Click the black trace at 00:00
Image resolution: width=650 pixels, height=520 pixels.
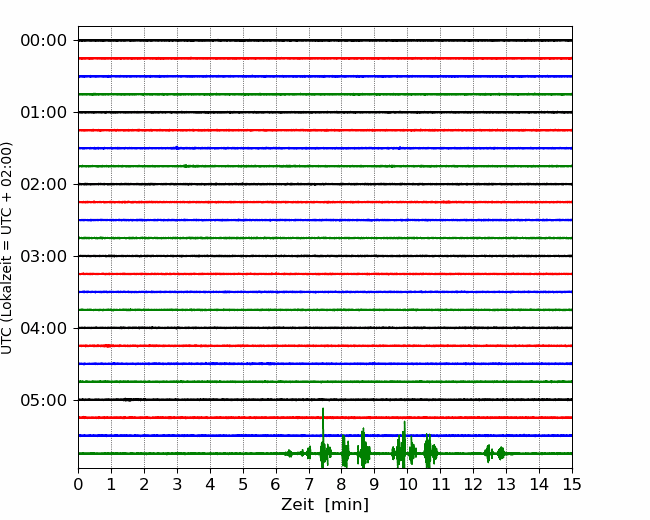[x=325, y=41]
